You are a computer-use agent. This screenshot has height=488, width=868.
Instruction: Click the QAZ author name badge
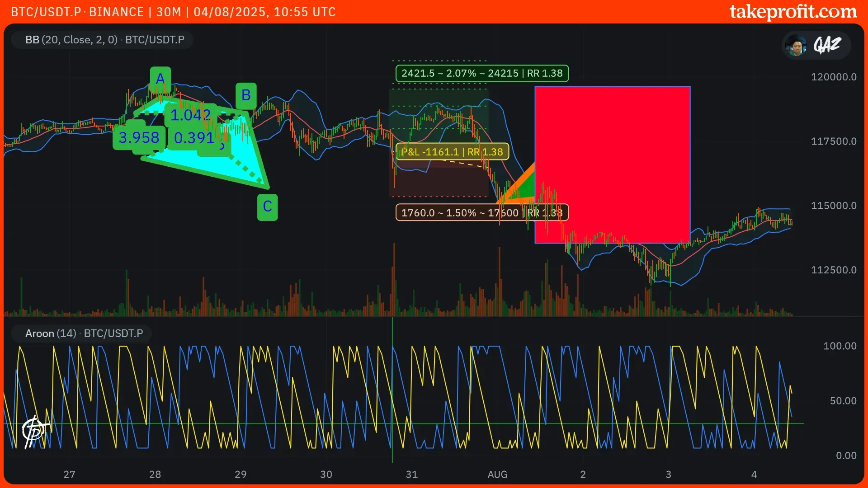click(827, 45)
